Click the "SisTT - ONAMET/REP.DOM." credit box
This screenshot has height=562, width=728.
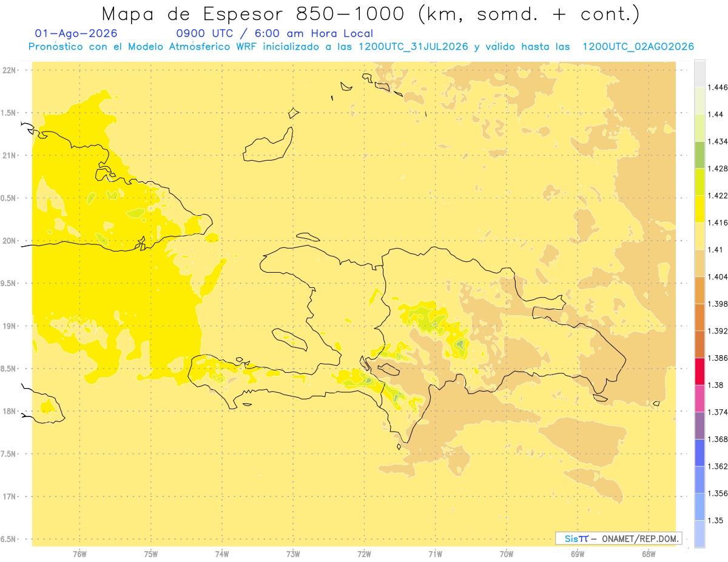pos(619,538)
